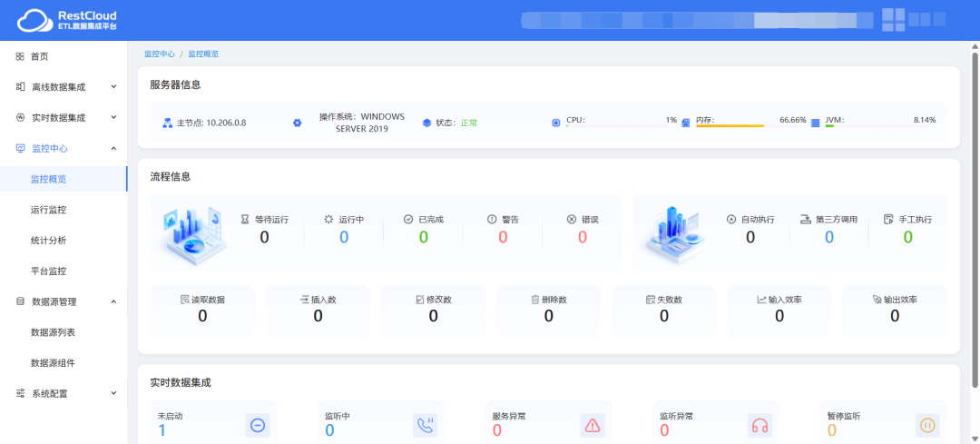Expand the 实时数据集成 menu chevron

coord(113,117)
